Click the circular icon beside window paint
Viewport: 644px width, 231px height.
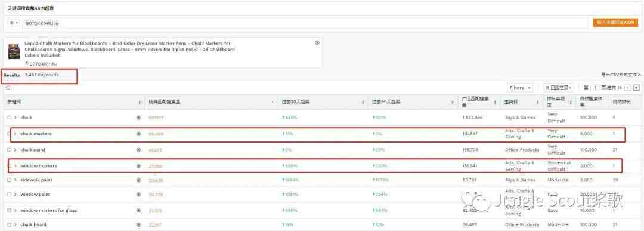pos(138,194)
